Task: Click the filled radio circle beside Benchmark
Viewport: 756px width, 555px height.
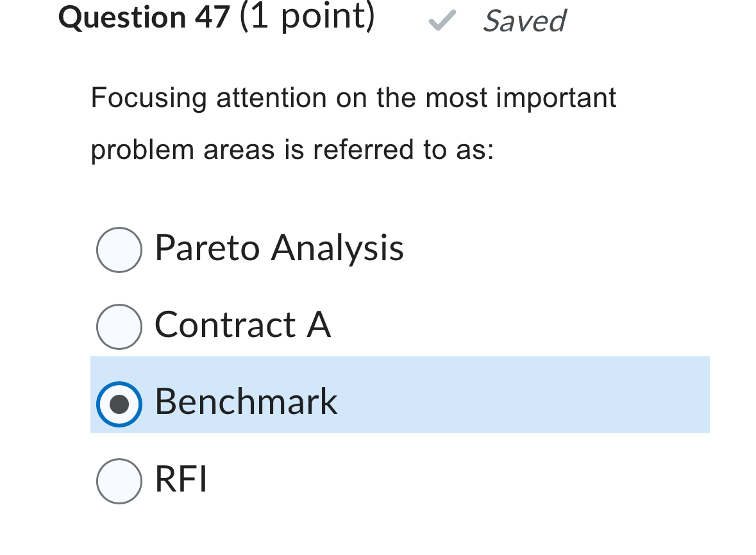Action: click(x=119, y=404)
